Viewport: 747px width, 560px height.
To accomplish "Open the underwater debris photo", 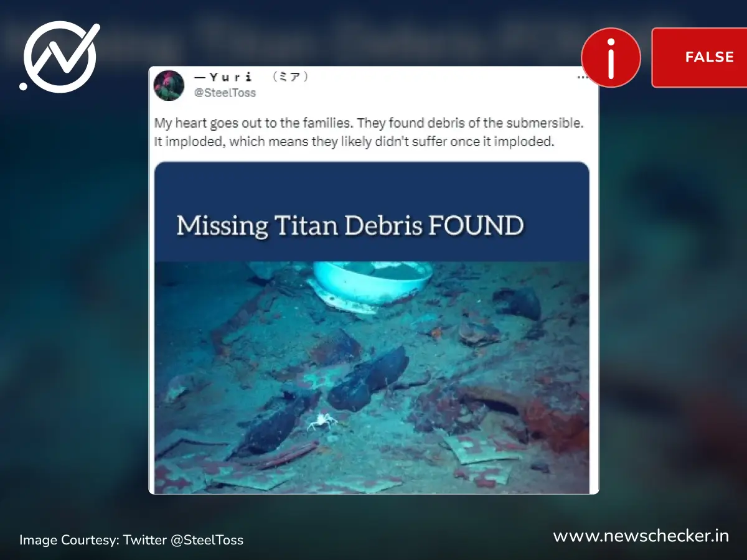I will tap(372, 377).
